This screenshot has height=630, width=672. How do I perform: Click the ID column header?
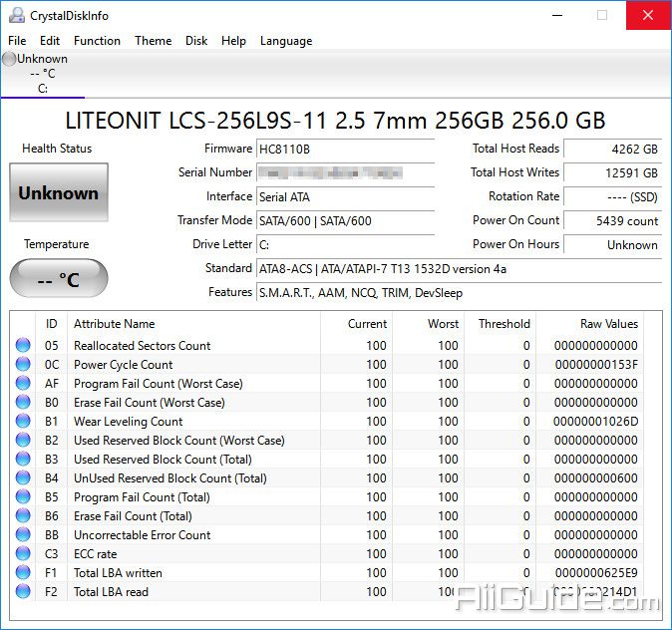(x=52, y=324)
